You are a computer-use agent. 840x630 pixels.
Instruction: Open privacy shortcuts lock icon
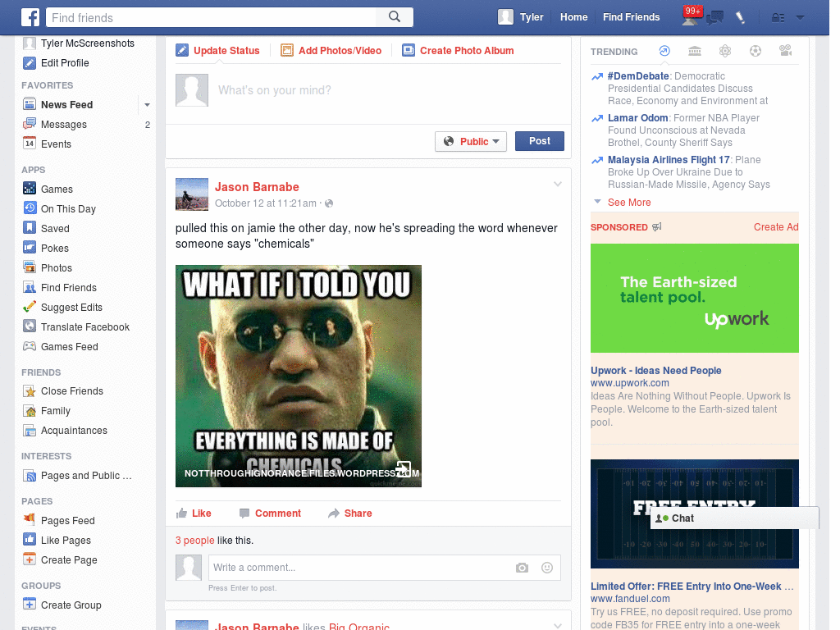[x=778, y=18]
